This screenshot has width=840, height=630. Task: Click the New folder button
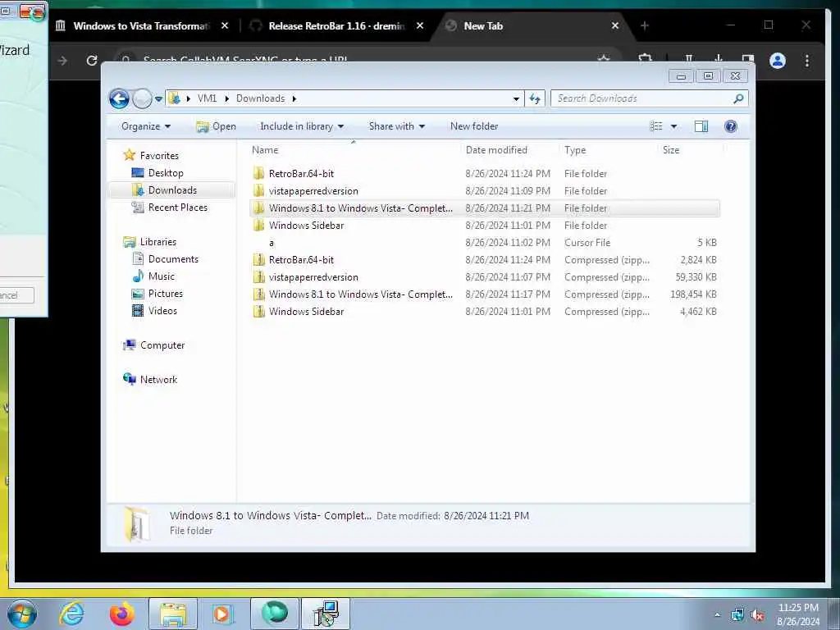(x=474, y=126)
